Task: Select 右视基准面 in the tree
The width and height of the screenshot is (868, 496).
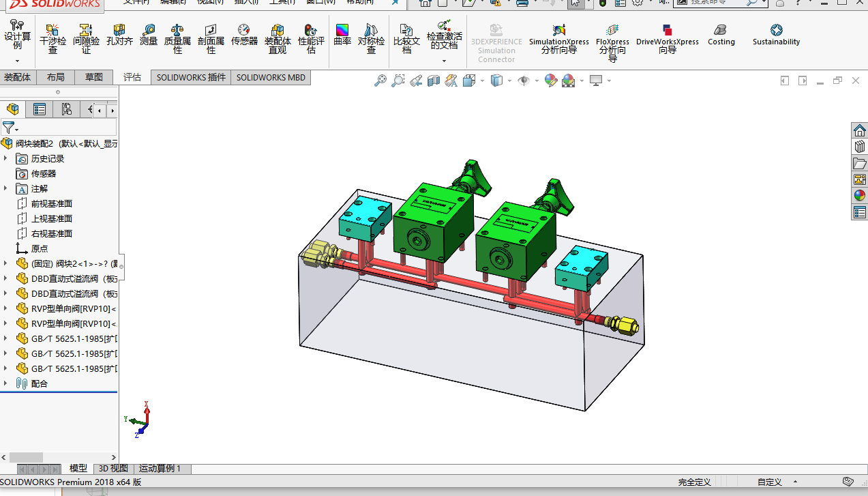Action: [51, 233]
